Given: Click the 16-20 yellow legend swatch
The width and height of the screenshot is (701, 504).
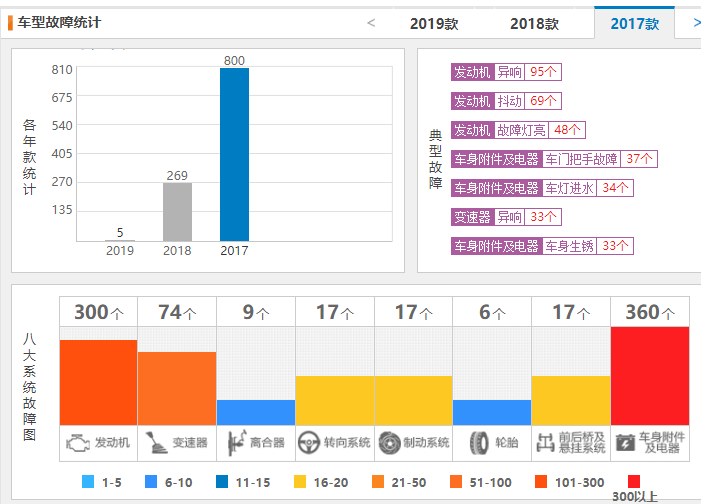Looking at the screenshot, I should pyautogui.click(x=300, y=482).
